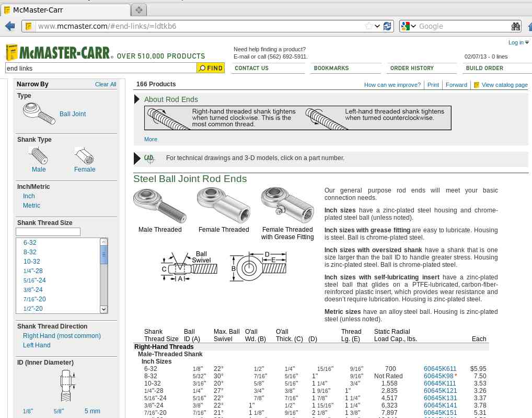Click thread size list scroll-up arrow

(104, 242)
